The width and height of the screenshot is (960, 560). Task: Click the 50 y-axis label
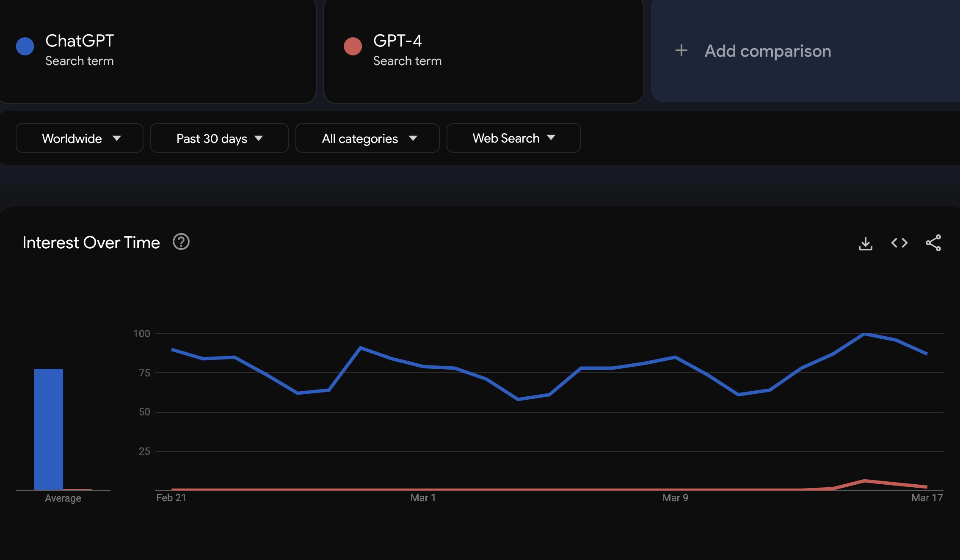pos(144,412)
